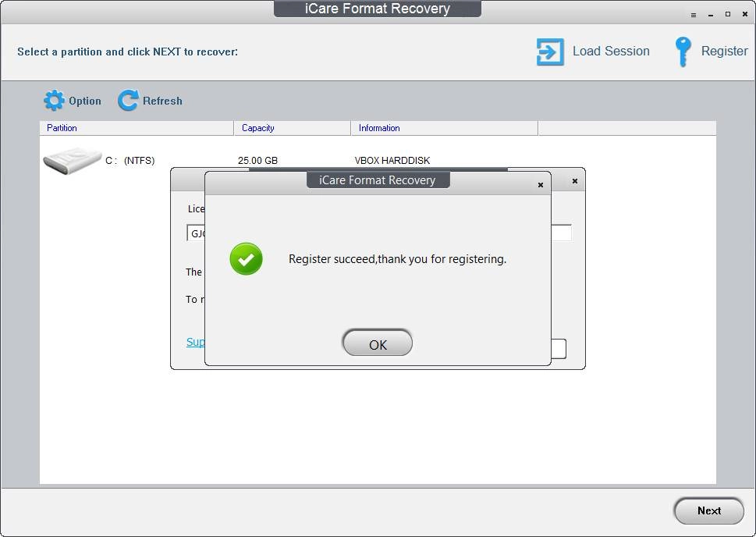Image resolution: width=756 pixels, height=537 pixels.
Task: Close the iCare Format Recovery main window
Action: (745, 15)
